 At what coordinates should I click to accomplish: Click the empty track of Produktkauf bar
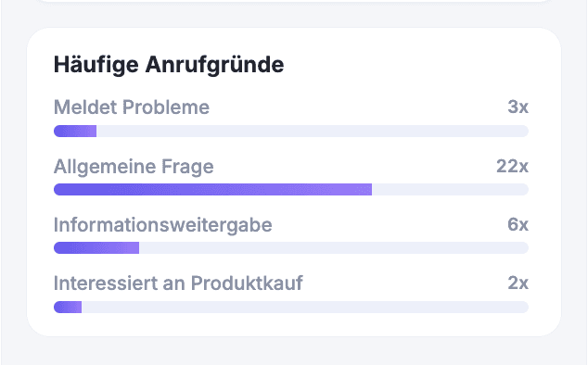pos(305,307)
